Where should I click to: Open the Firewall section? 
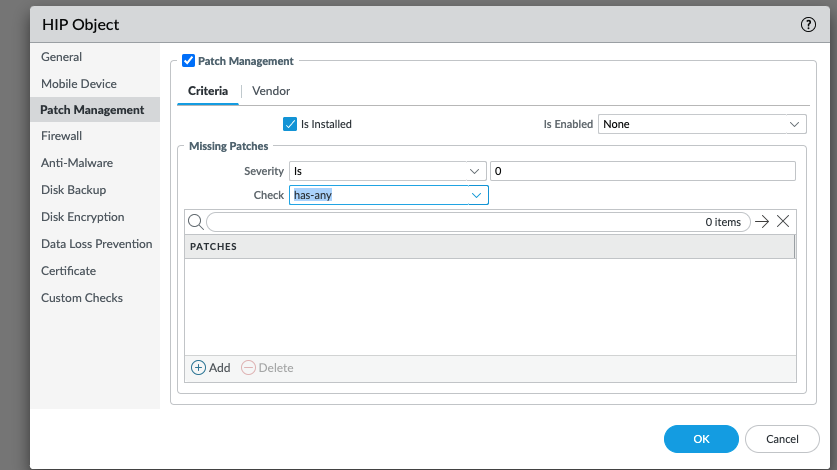click(61, 136)
